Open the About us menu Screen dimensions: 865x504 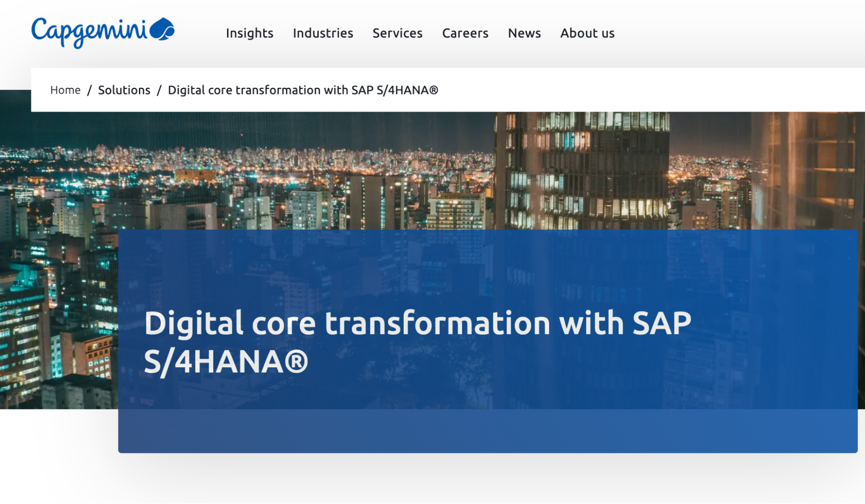(588, 33)
